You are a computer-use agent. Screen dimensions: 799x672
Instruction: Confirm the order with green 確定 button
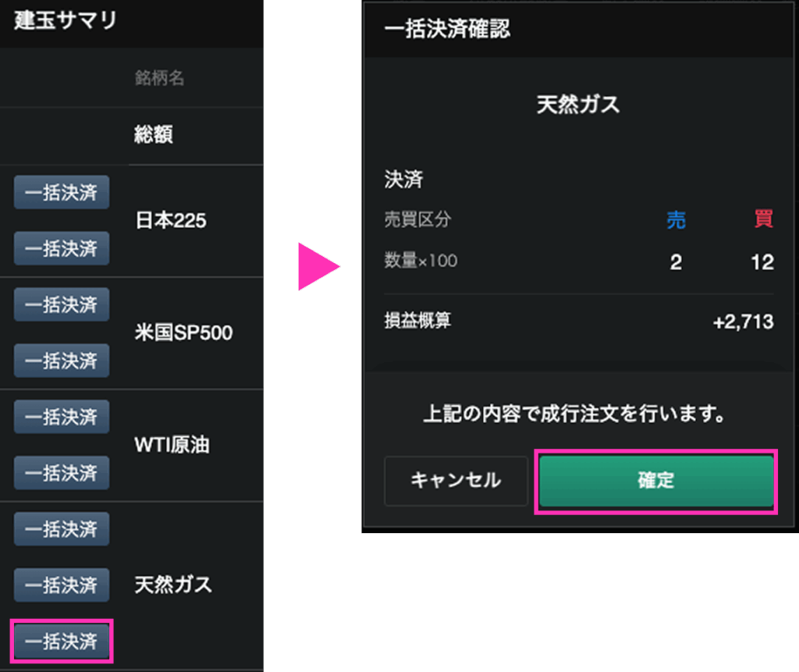click(x=655, y=481)
